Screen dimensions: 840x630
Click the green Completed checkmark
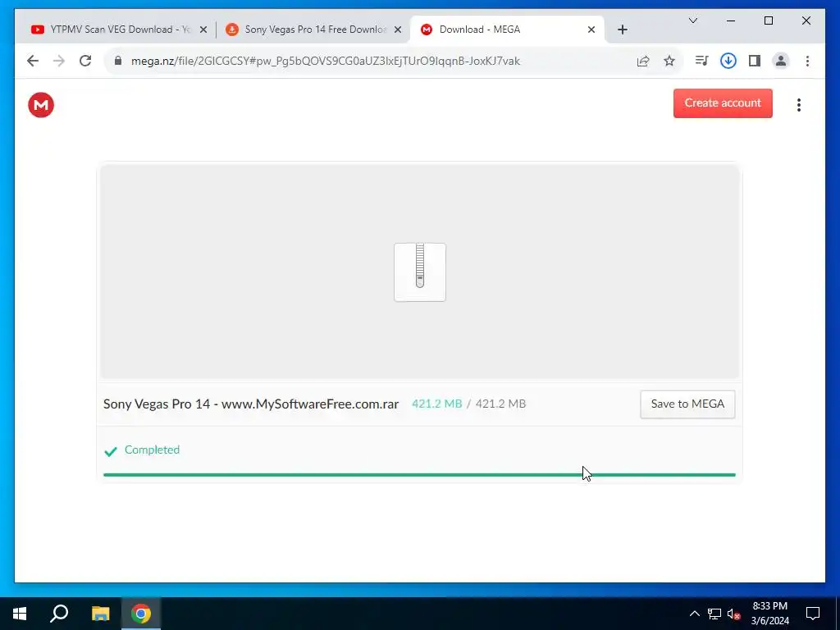111,451
